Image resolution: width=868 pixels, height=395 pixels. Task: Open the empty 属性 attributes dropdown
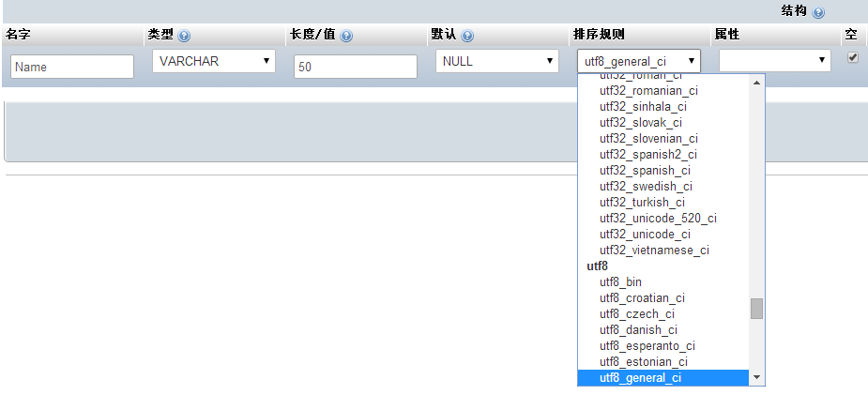tap(775, 61)
